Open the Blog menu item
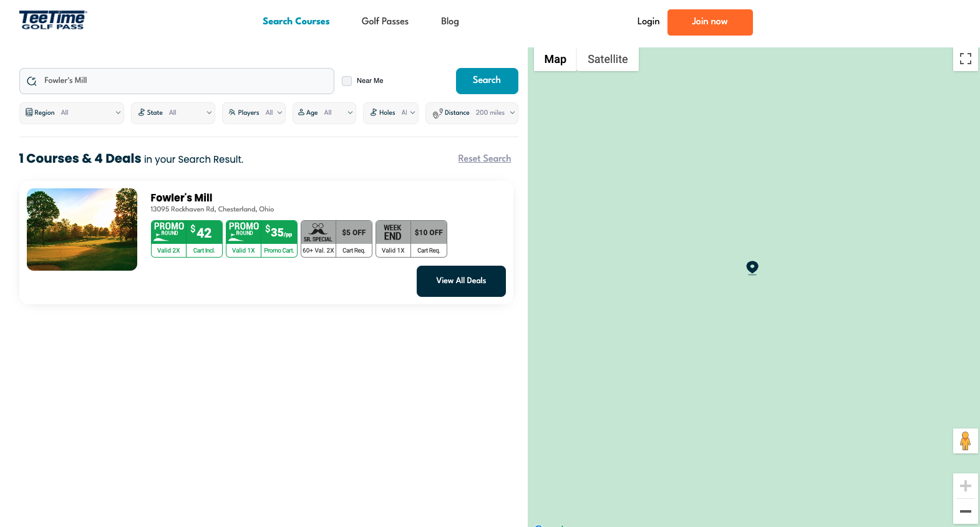Image resolution: width=980 pixels, height=527 pixels. [x=450, y=21]
